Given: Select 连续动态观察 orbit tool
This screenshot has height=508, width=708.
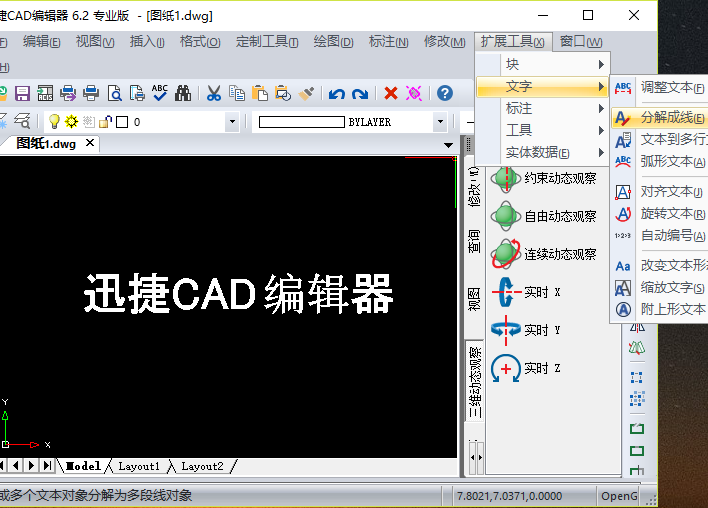Looking at the screenshot, I should pyautogui.click(x=544, y=254).
